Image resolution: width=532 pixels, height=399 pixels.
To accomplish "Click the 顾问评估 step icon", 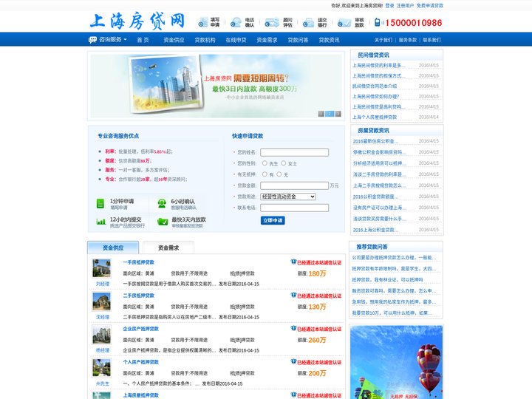I will tap(272, 22).
